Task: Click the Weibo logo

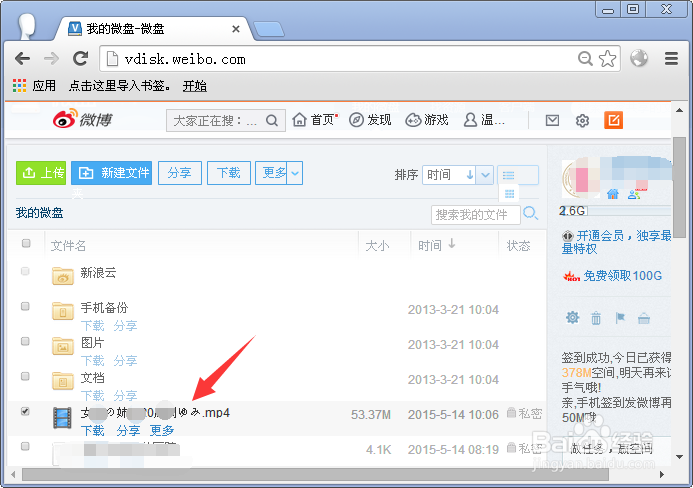Action: click(x=83, y=119)
